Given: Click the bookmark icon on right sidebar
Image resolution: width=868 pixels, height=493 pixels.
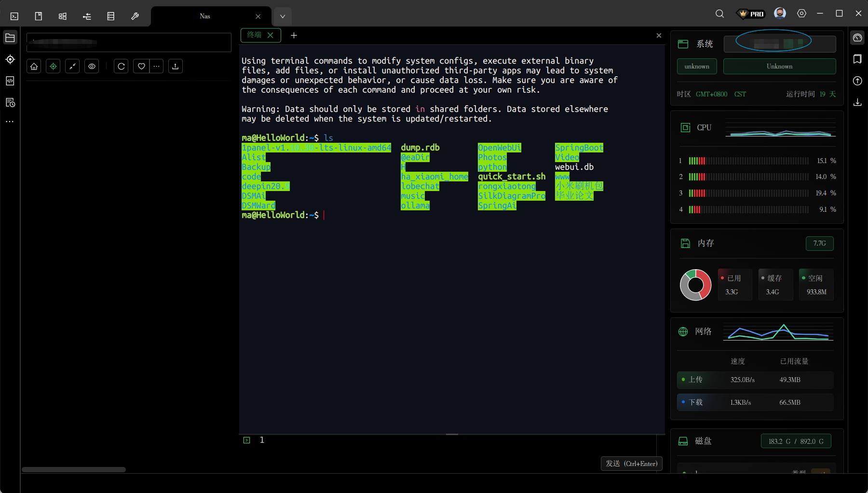Looking at the screenshot, I should (857, 59).
